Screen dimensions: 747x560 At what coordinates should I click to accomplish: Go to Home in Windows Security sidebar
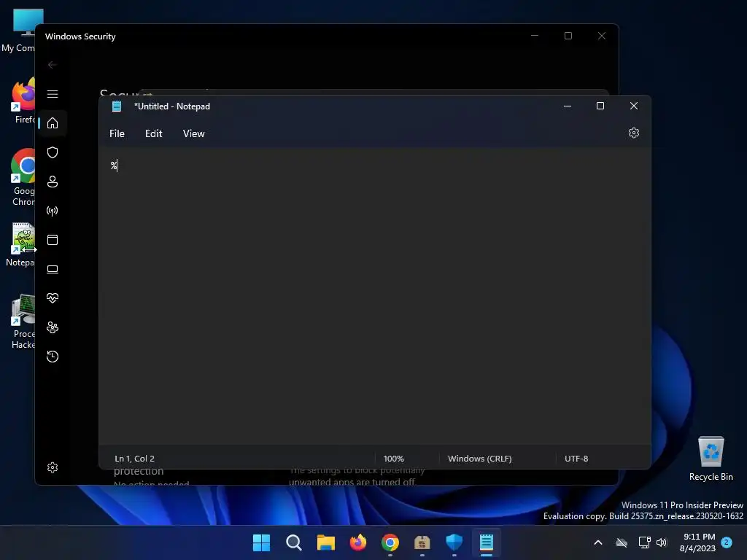tap(53, 122)
